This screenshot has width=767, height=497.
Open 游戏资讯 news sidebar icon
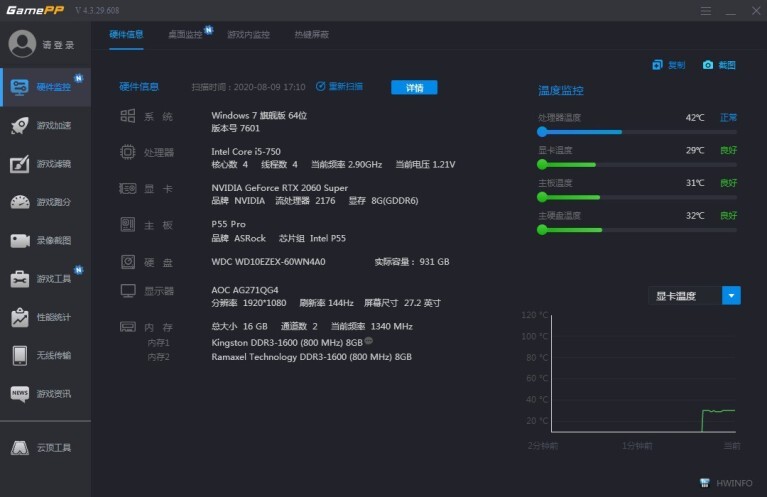coord(20,394)
